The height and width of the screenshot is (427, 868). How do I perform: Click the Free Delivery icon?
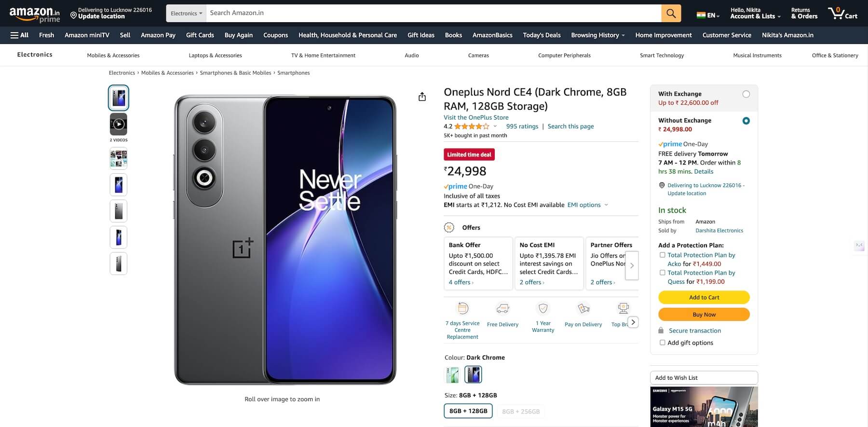point(502,308)
